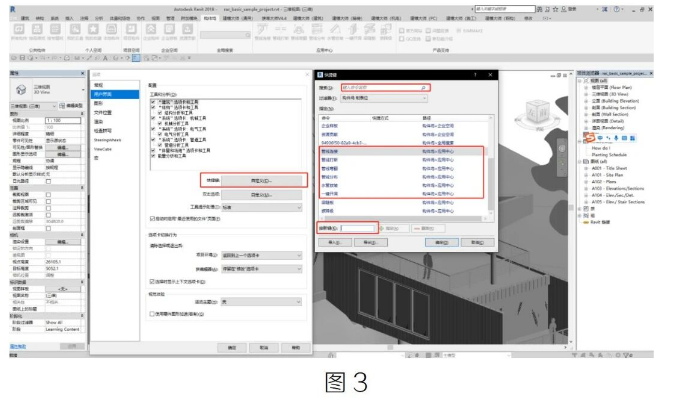The image size is (695, 413).
Task: Select the ViewCube category in options dialog
Action: 103,149
